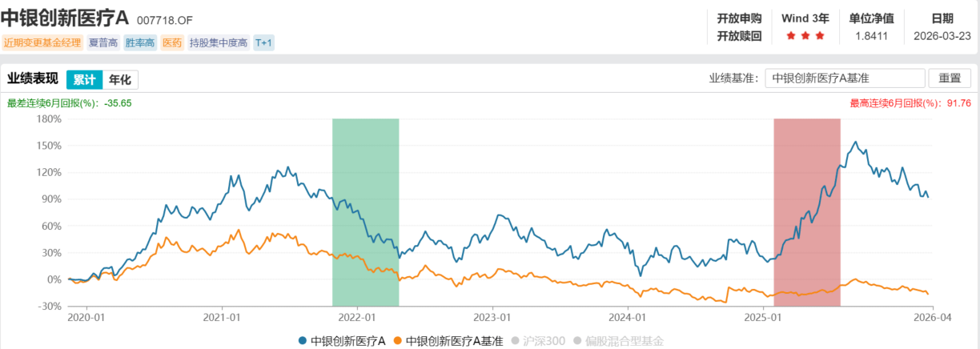The image size is (980, 349).
Task: Select the 累计 tab
Action: pos(84,79)
